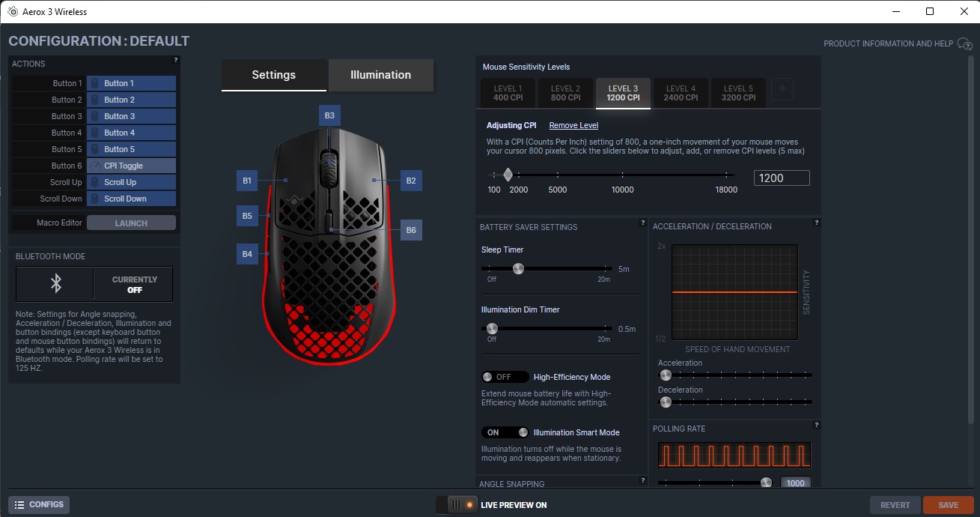Open help for Battery Saver Settings

[643, 223]
